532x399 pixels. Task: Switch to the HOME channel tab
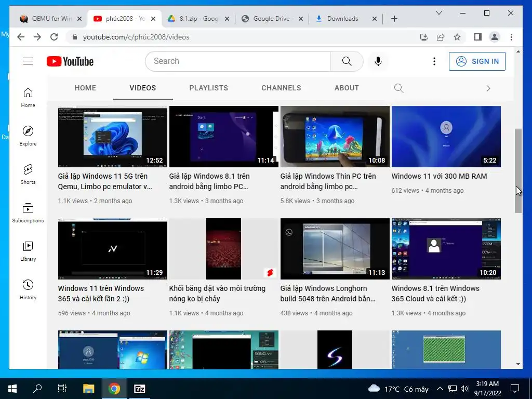click(85, 88)
